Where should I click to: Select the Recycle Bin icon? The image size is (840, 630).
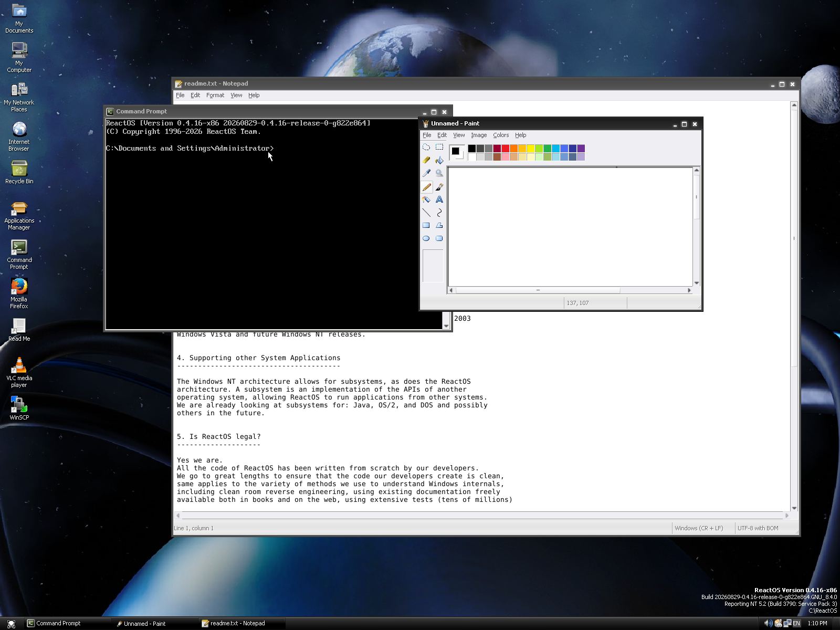pos(19,173)
